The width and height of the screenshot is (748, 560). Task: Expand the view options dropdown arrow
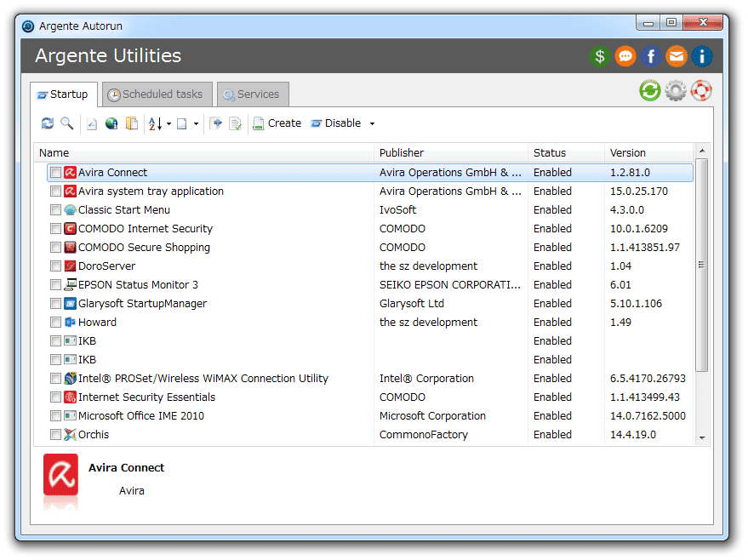coord(196,124)
